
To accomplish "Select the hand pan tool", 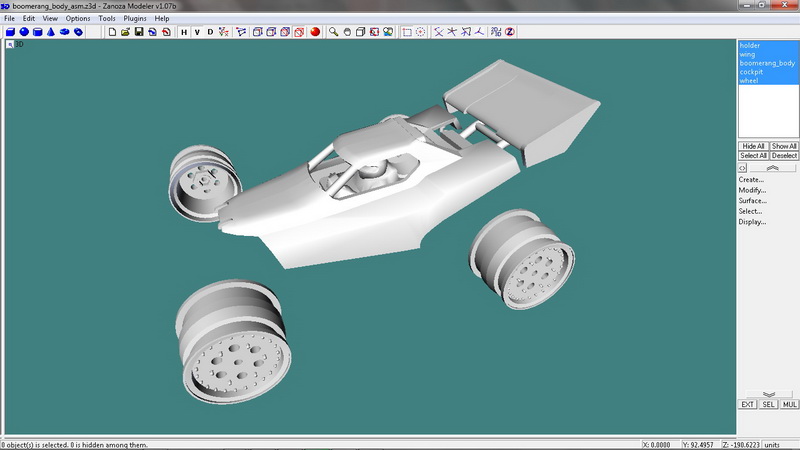I will [x=347, y=32].
